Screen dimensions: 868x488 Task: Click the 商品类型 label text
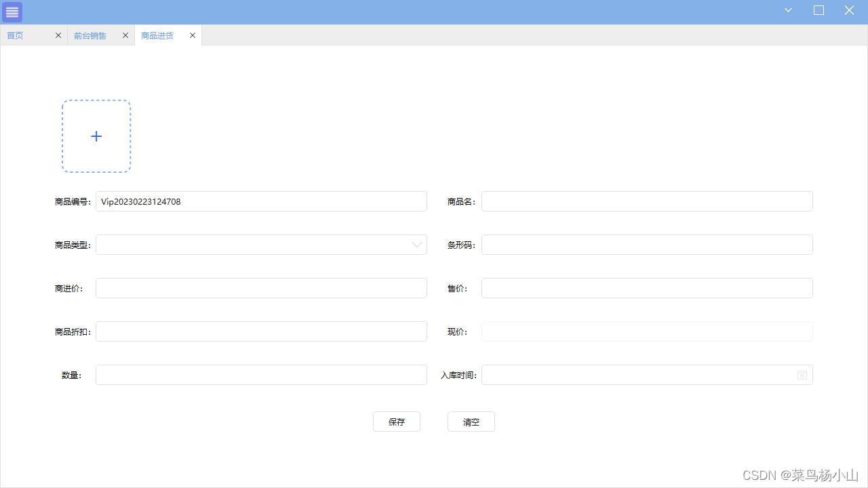(x=73, y=245)
